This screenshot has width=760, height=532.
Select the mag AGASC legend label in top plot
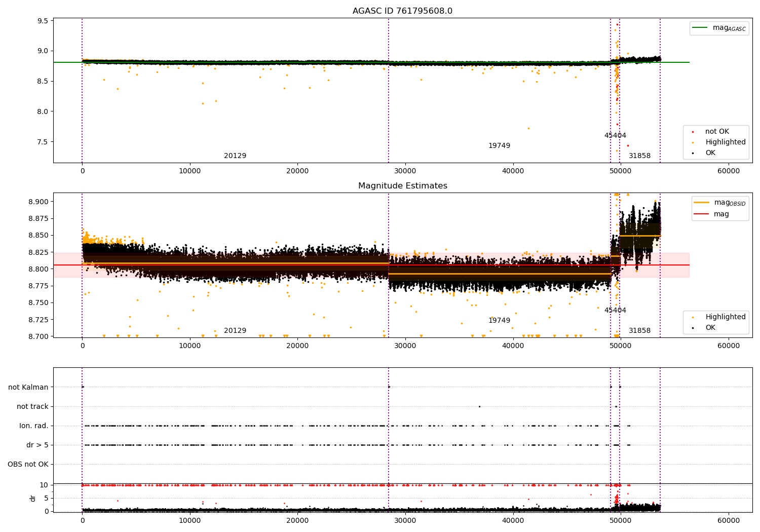coord(729,28)
